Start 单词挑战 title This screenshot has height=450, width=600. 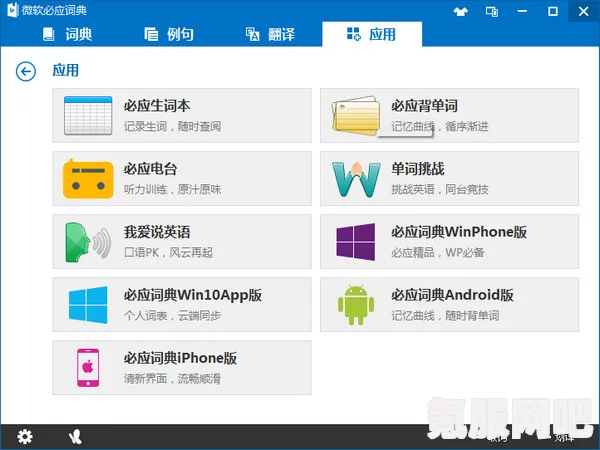point(418,169)
